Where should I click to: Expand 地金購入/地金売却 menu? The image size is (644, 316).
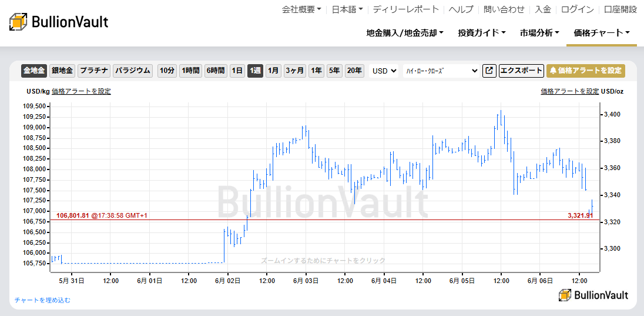click(405, 33)
